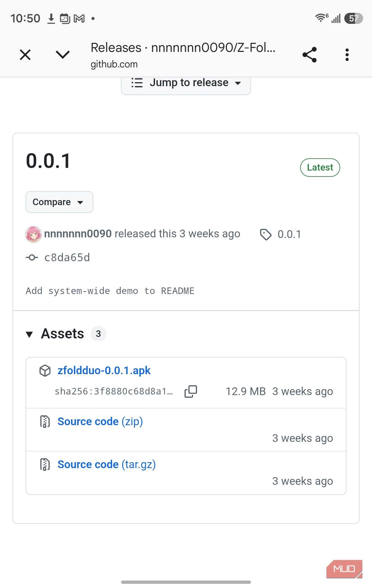Download Source code (zip)

click(100, 422)
